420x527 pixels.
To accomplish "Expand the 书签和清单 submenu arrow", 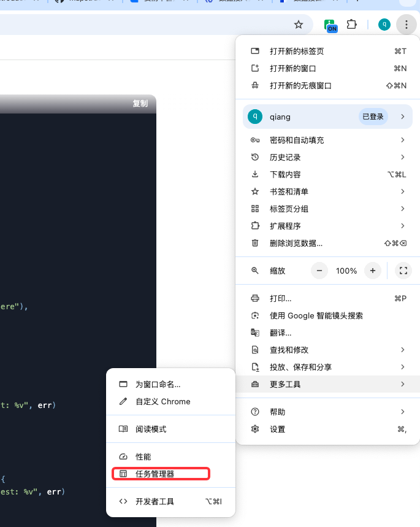I will [403, 191].
